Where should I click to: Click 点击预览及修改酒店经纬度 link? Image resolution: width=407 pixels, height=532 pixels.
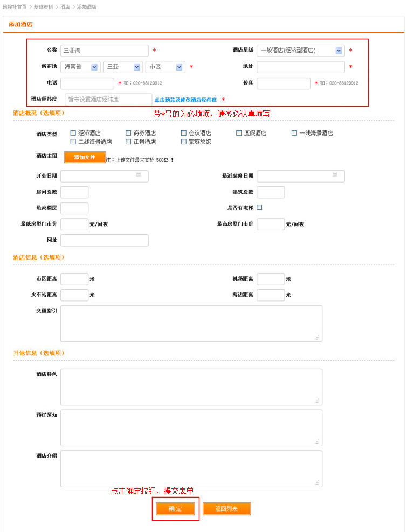pyautogui.click(x=185, y=100)
